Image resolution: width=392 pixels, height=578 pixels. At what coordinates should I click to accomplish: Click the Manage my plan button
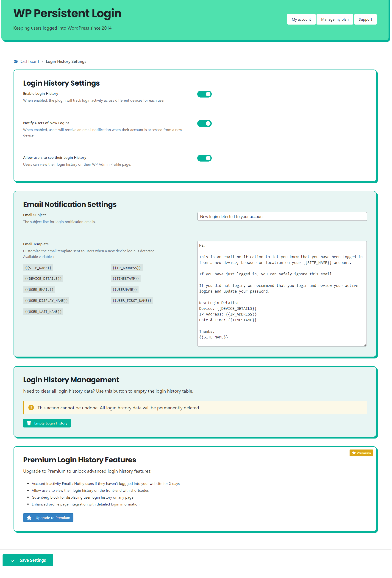point(335,19)
